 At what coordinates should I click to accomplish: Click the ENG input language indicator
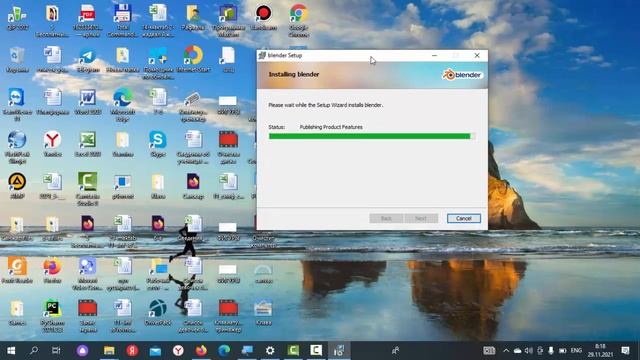tap(576, 351)
